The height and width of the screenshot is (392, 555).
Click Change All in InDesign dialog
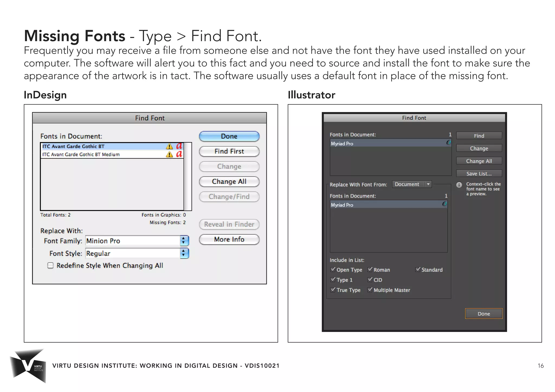pos(229,182)
